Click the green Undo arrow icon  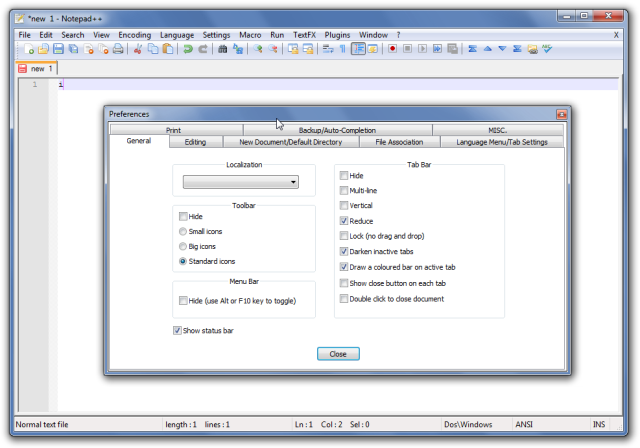(188, 49)
